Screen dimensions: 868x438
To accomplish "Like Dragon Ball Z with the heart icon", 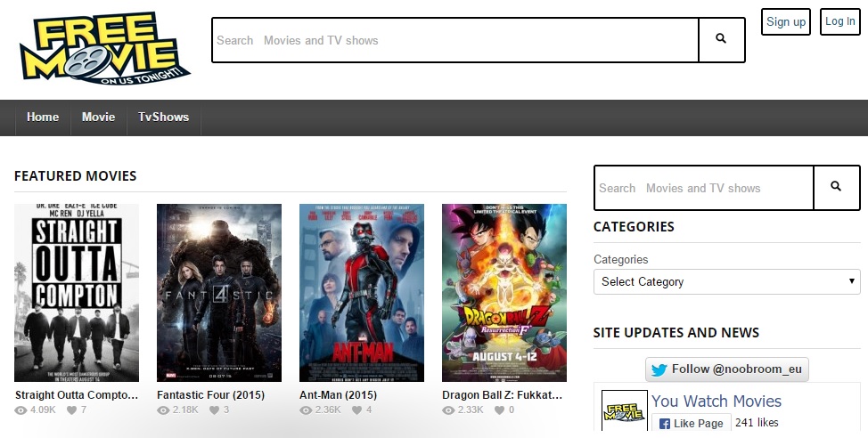I will [500, 410].
